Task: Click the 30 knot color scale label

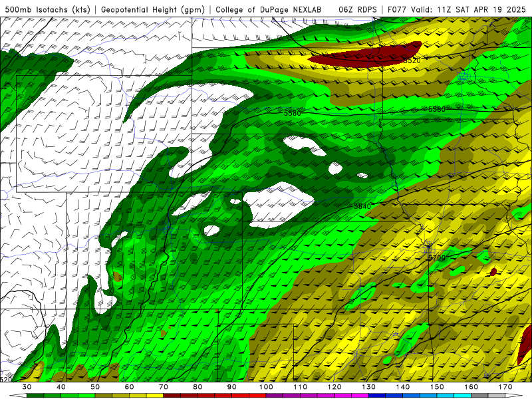Action: tap(27, 387)
